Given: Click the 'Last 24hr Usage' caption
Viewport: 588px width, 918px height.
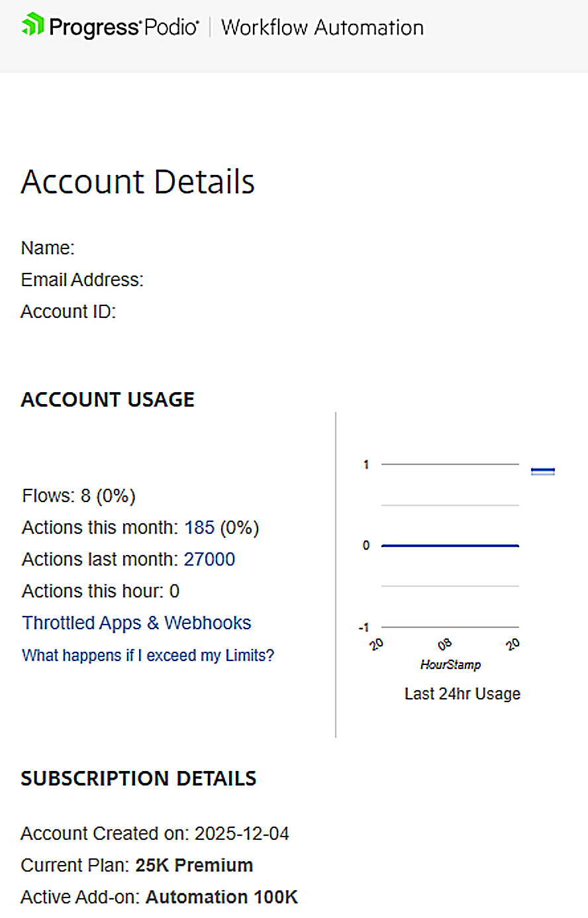Looking at the screenshot, I should (x=462, y=694).
